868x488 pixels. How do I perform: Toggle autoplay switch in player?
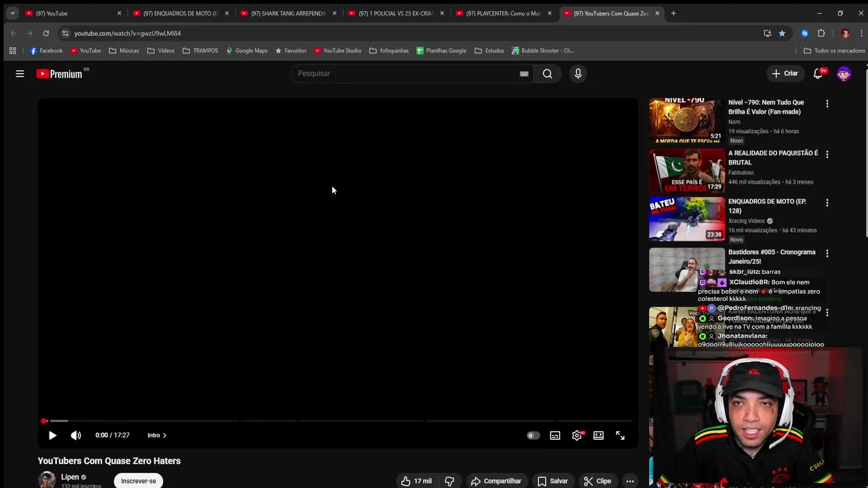533,435
